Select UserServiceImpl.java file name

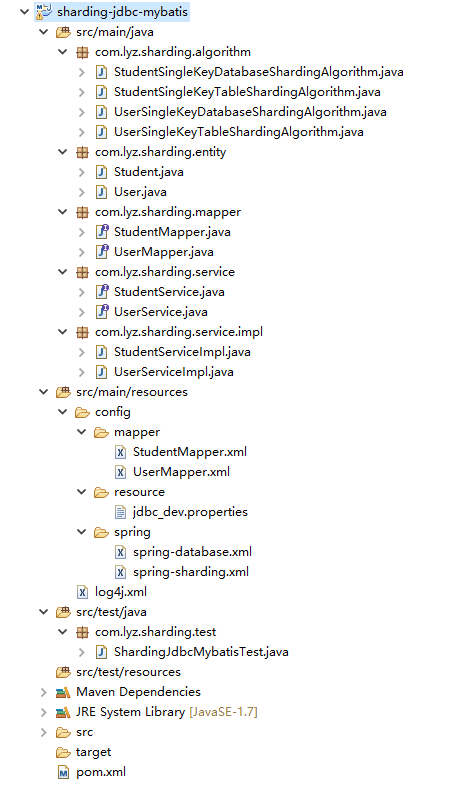pos(173,372)
